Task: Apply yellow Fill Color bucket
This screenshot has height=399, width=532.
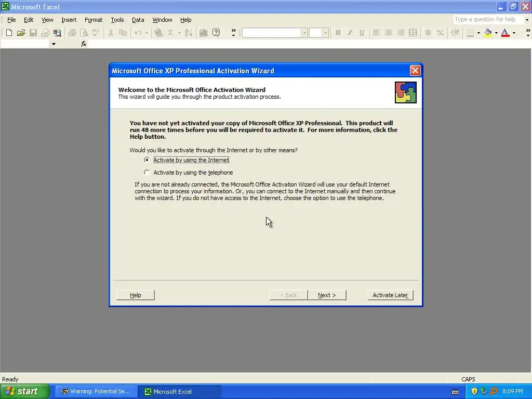Action: [x=488, y=33]
